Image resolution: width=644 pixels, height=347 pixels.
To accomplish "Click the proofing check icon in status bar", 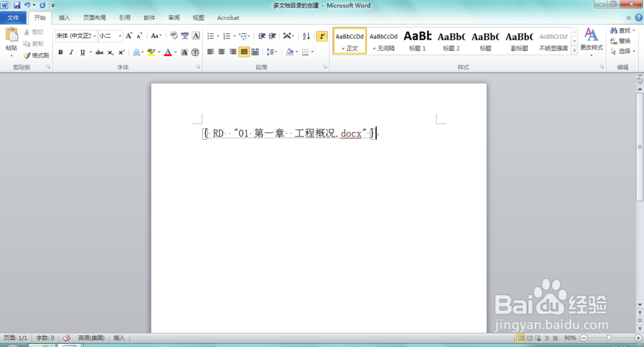I will [x=66, y=338].
